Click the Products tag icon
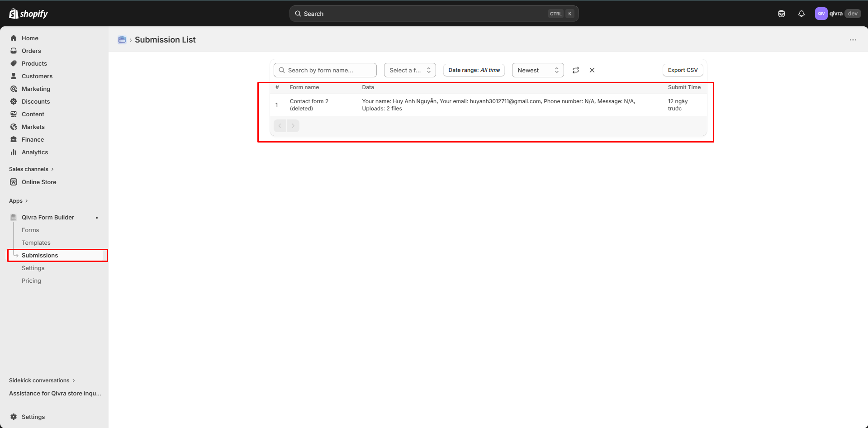This screenshot has width=868, height=428. [x=14, y=63]
